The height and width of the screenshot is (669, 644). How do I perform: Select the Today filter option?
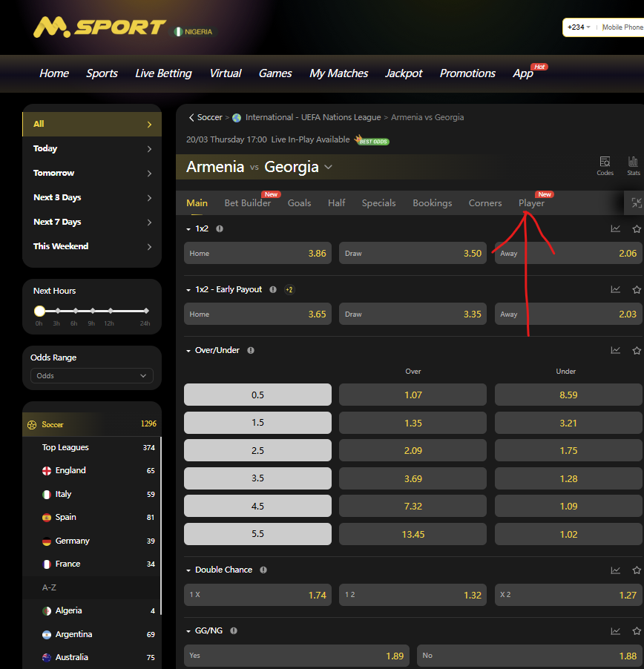[x=92, y=148]
